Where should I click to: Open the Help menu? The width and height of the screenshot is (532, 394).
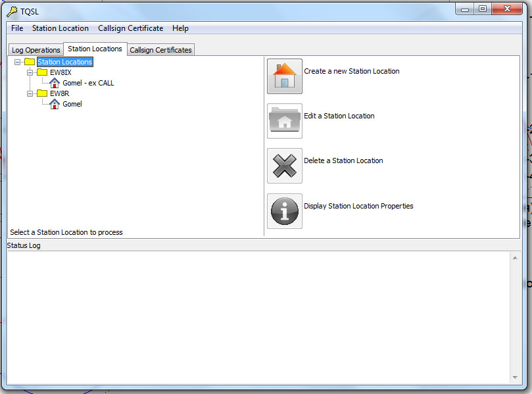180,28
